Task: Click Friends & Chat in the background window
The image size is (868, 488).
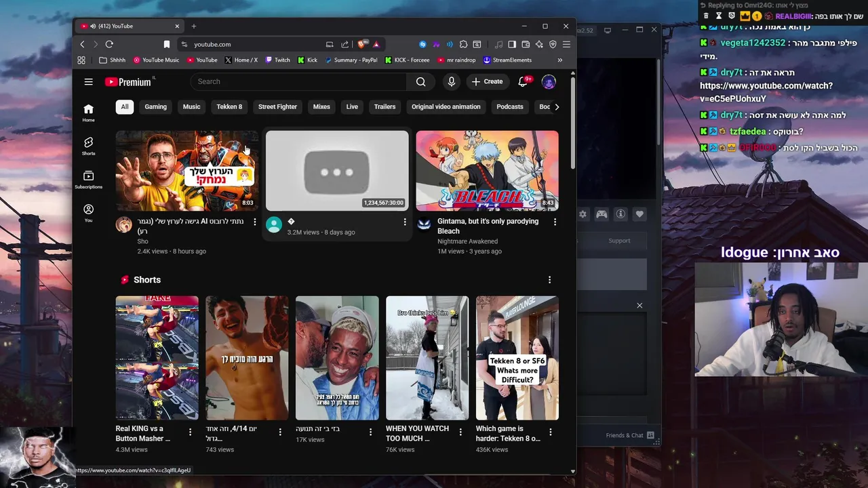Action: tap(630, 435)
